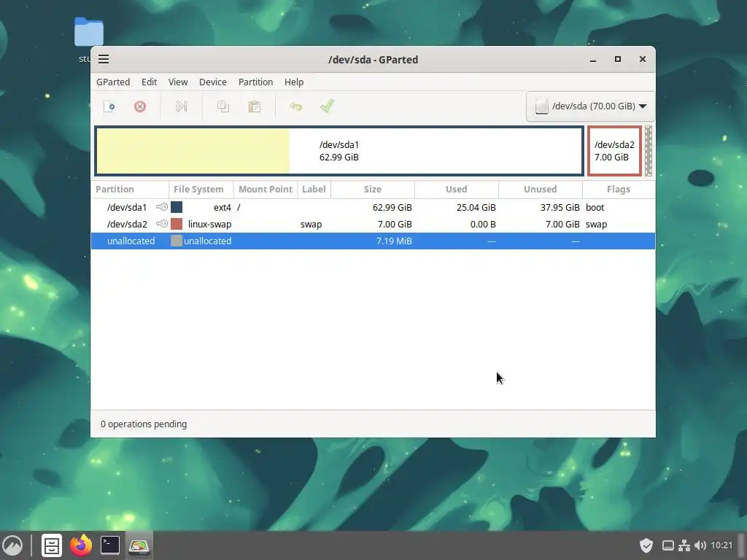Click the Unused column header
Image resolution: width=747 pixels, height=560 pixels.
tap(541, 189)
